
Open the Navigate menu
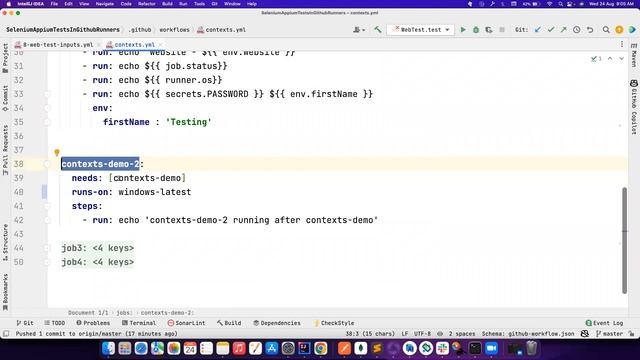tap(104, 4)
